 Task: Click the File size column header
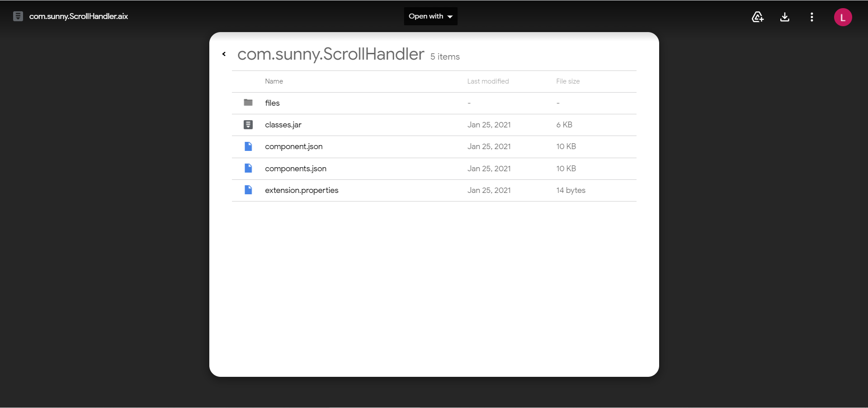pyautogui.click(x=568, y=81)
